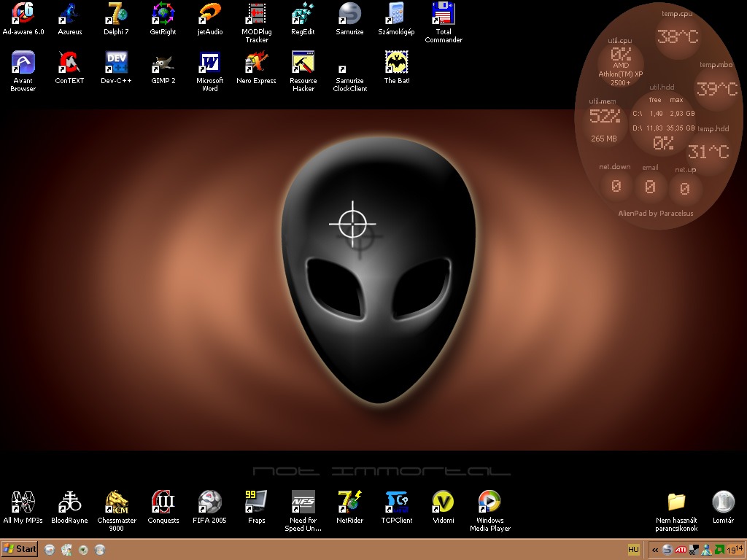Click The Bat! email client icon
This screenshot has width=747, height=560.
click(x=397, y=63)
